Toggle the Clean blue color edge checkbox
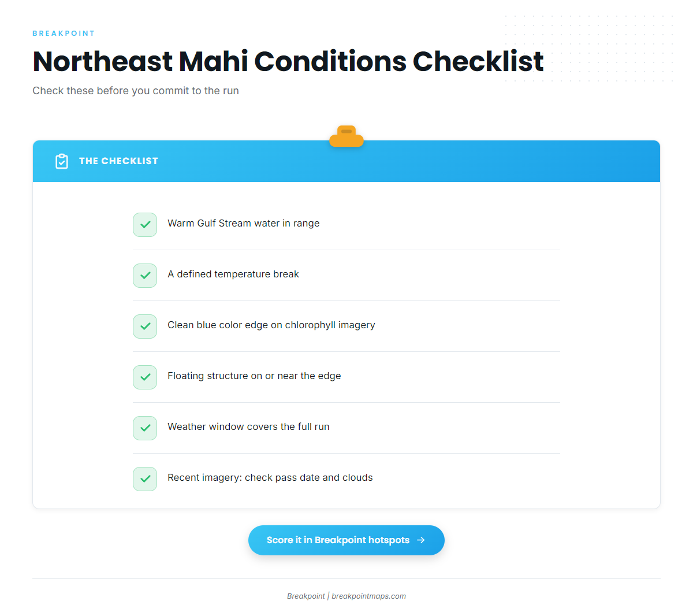This screenshot has width=693, height=616. [145, 326]
